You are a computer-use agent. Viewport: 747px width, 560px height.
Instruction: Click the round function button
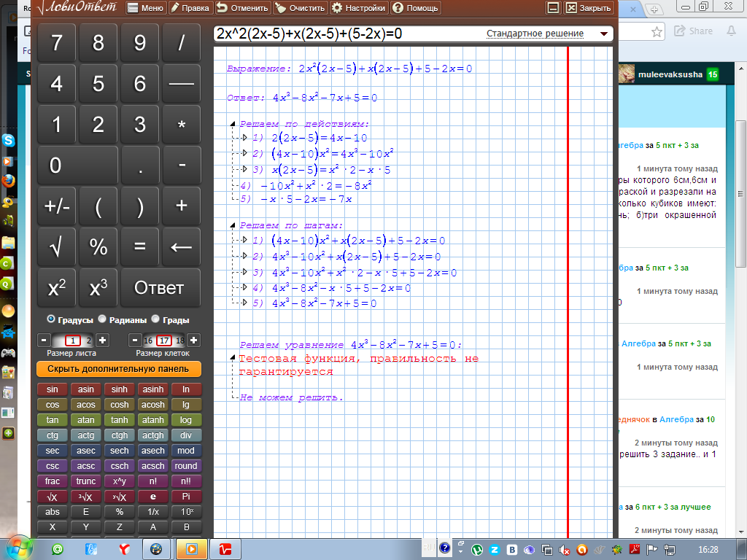click(186, 466)
